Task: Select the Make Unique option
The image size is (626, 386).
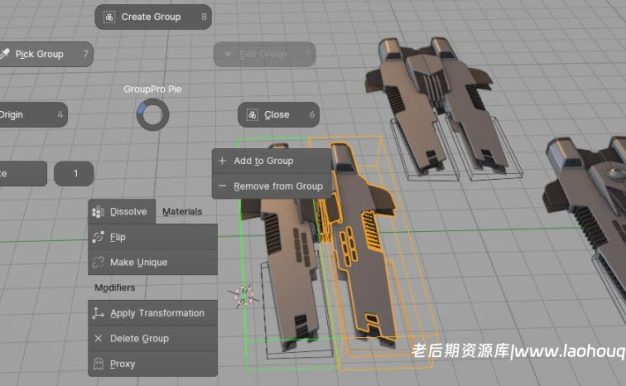Action: point(153,262)
